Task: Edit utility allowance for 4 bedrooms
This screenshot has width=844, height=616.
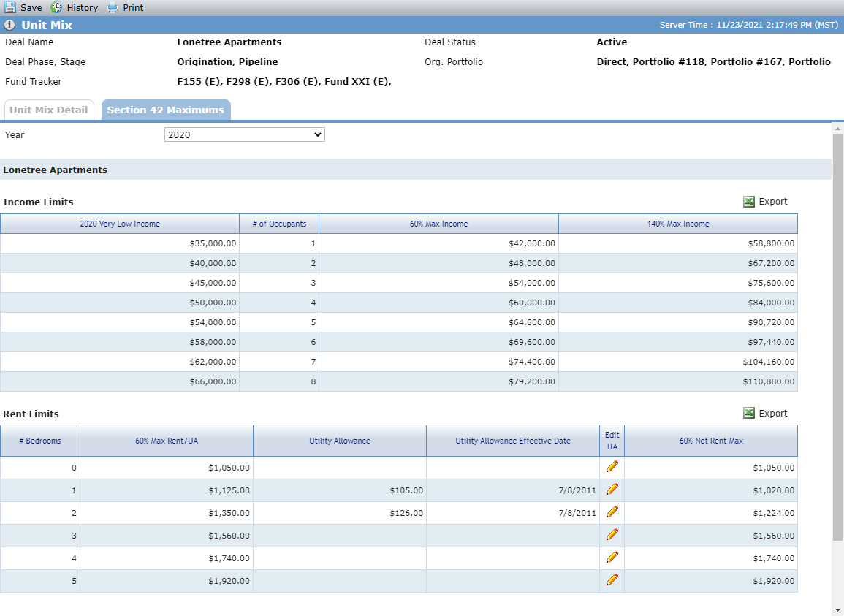Action: coord(612,558)
